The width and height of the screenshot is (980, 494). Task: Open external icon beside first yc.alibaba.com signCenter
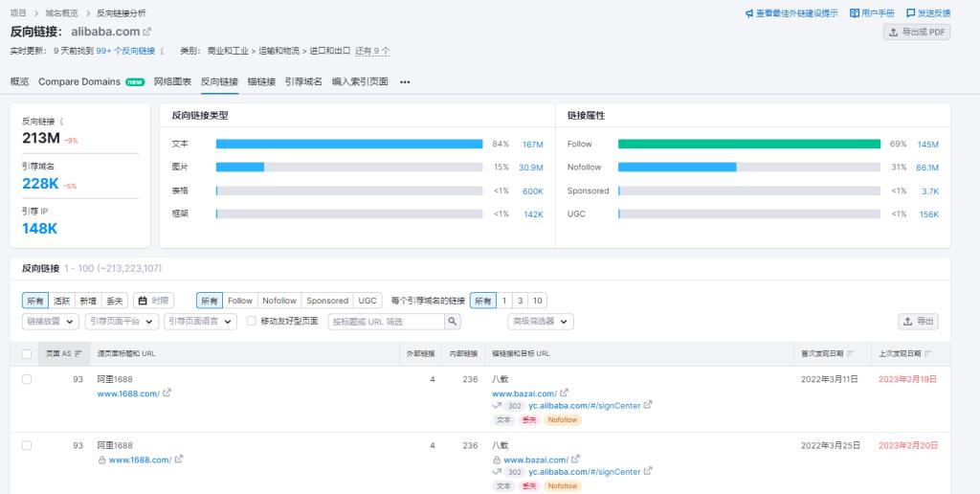pyautogui.click(x=648, y=405)
